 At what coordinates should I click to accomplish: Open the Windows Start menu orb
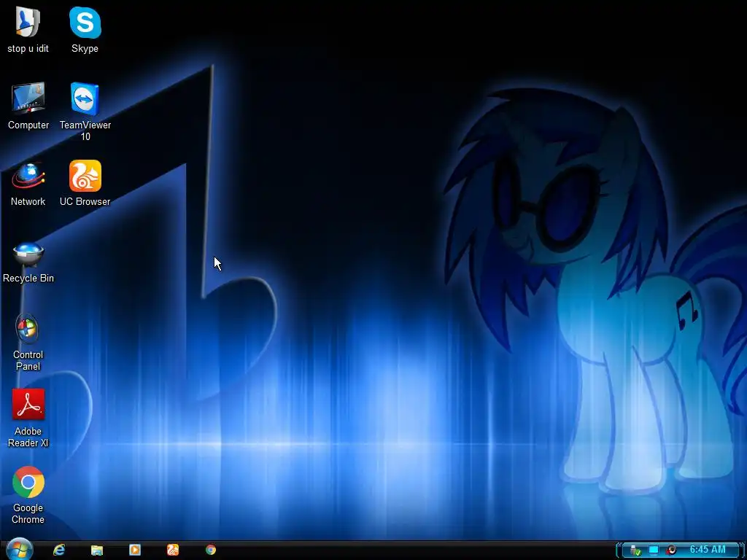click(20, 550)
